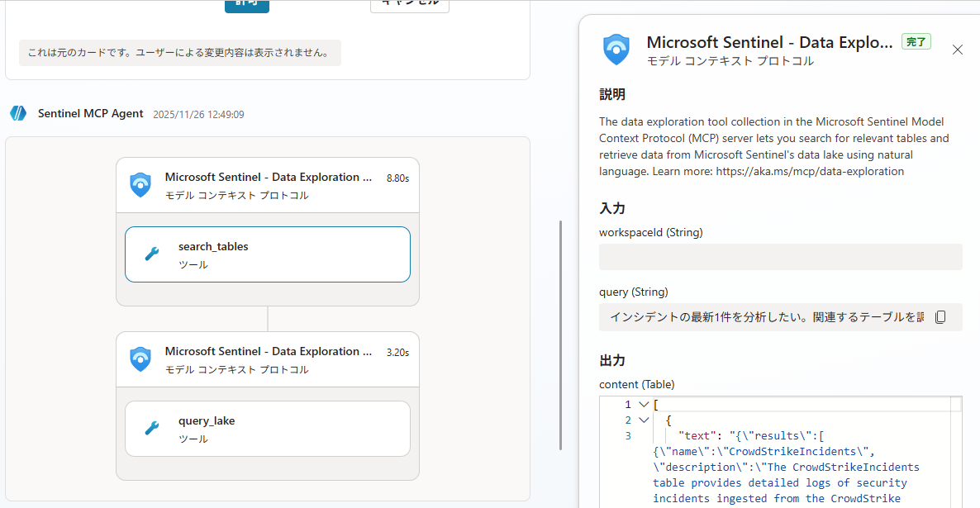Open the query_lake tool step
The image size is (980, 508).
[267, 428]
